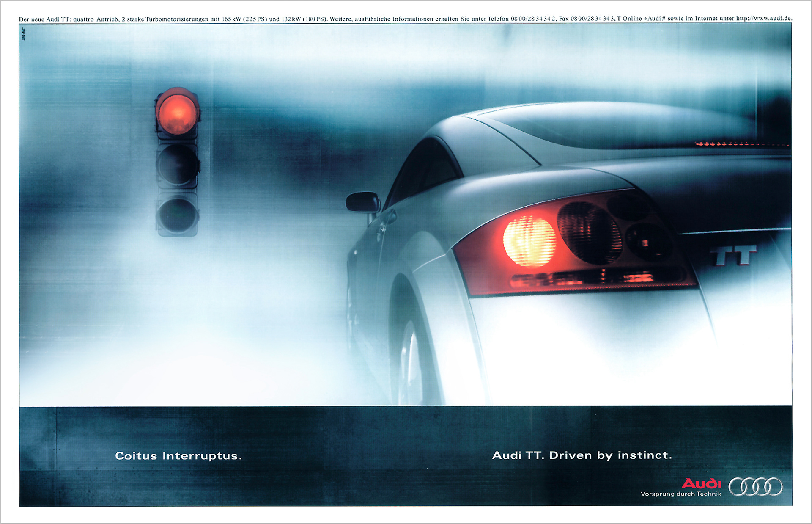The height and width of the screenshot is (524, 812).
Task: Click the car's side mirror
Action: pos(363,202)
